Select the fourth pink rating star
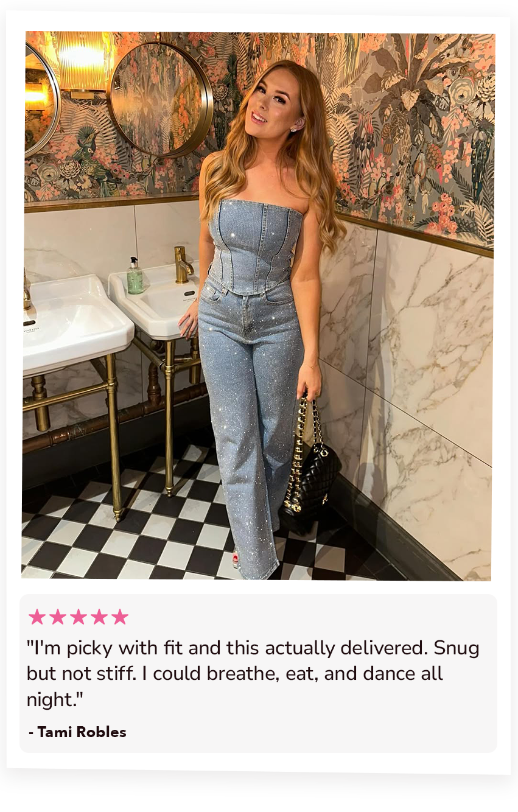The image size is (518, 812). point(99,617)
